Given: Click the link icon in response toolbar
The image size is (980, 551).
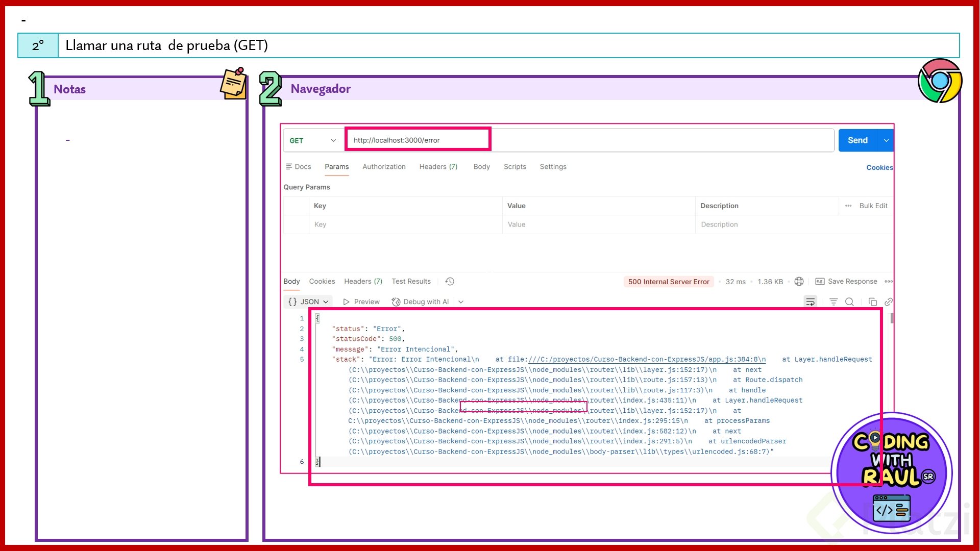Looking at the screenshot, I should tap(888, 302).
